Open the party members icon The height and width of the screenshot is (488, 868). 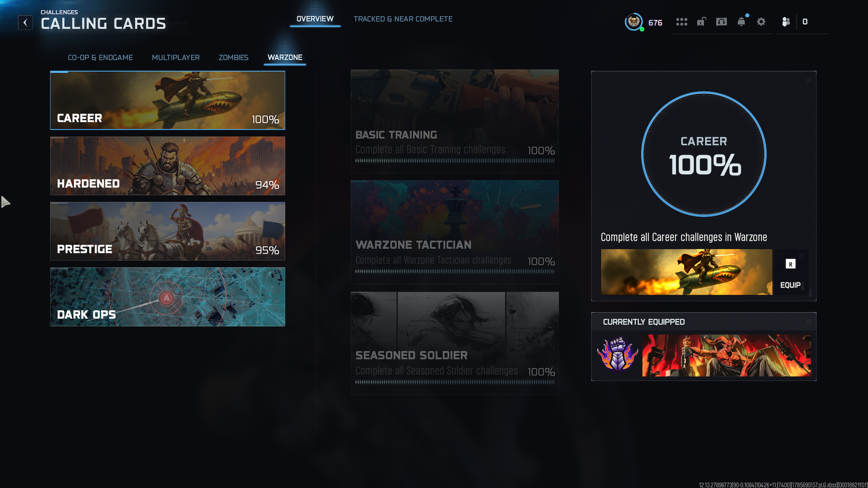point(786,22)
